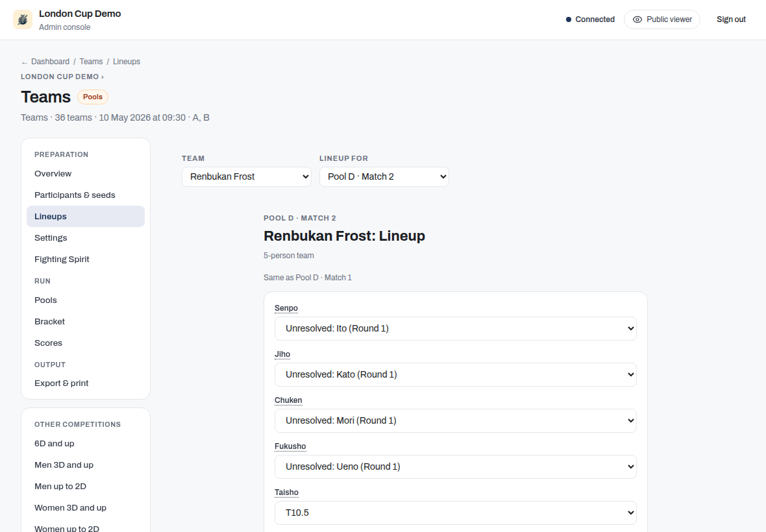Open the Public viewer button
Screen dimensions: 766x532
(662, 19)
